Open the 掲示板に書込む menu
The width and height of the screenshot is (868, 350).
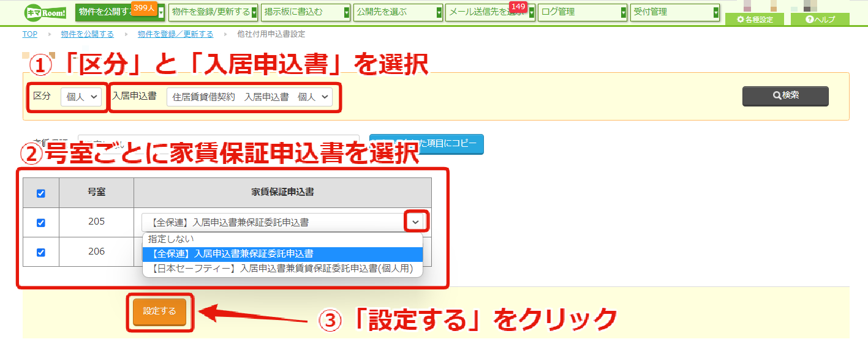306,12
